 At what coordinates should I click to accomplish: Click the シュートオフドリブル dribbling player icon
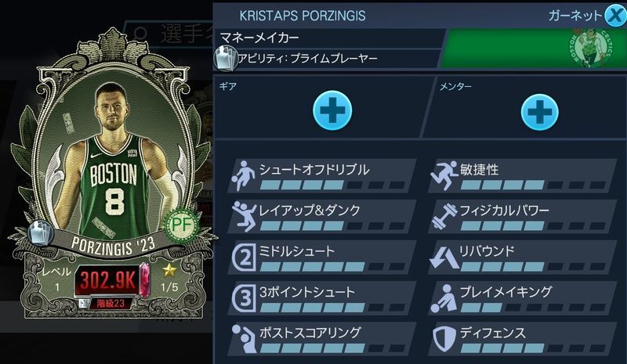tap(244, 175)
